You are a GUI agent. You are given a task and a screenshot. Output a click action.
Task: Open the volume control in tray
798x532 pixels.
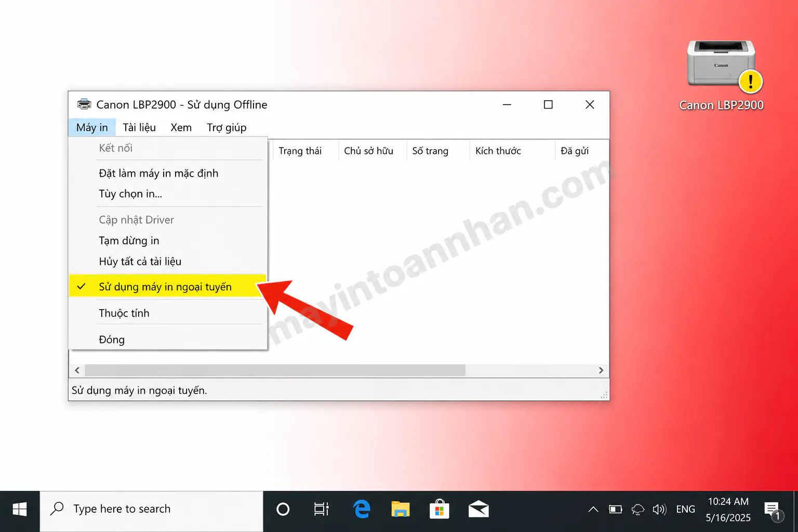point(660,509)
